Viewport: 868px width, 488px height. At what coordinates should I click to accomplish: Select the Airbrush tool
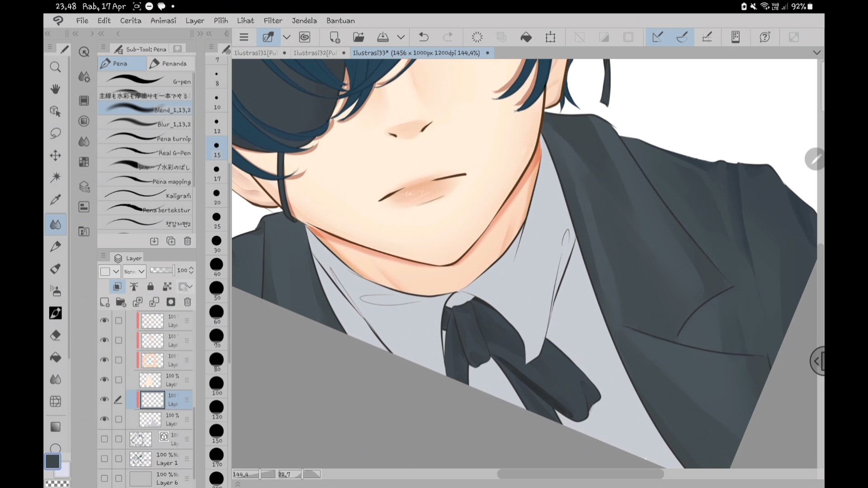[55, 291]
